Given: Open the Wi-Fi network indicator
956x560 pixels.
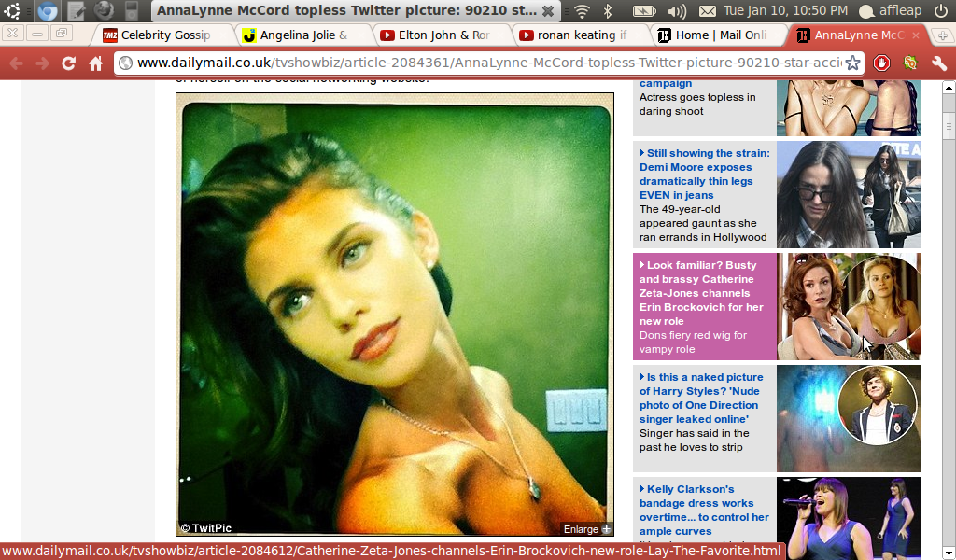Looking at the screenshot, I should coord(583,11).
